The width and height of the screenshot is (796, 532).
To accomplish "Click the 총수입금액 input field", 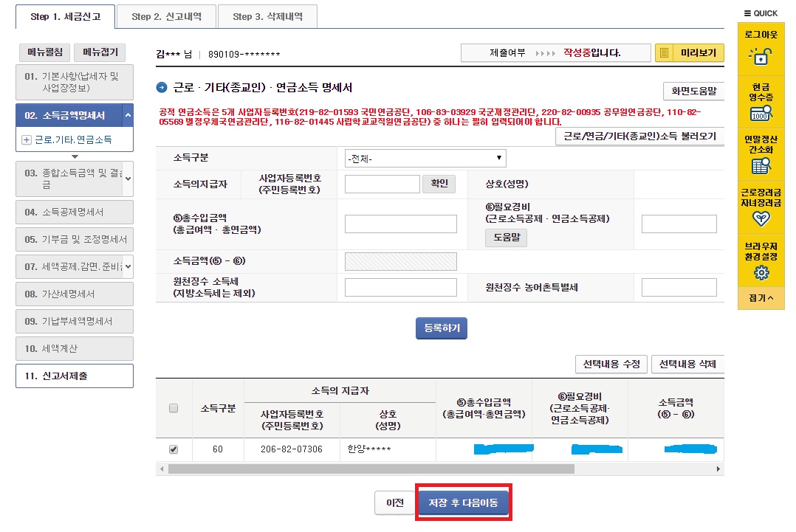I will pos(400,224).
